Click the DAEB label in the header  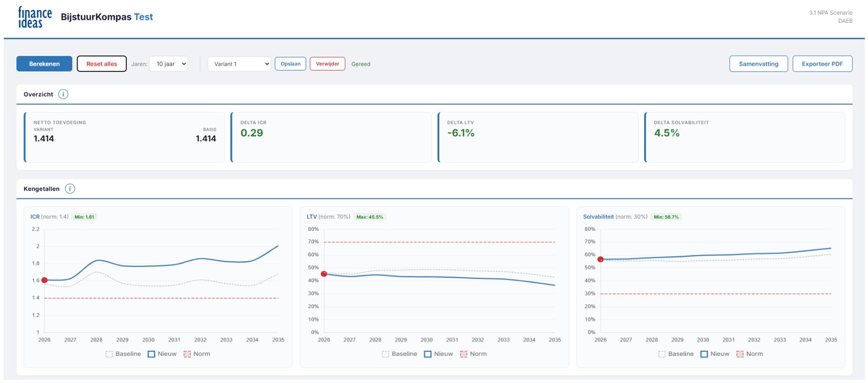point(845,20)
